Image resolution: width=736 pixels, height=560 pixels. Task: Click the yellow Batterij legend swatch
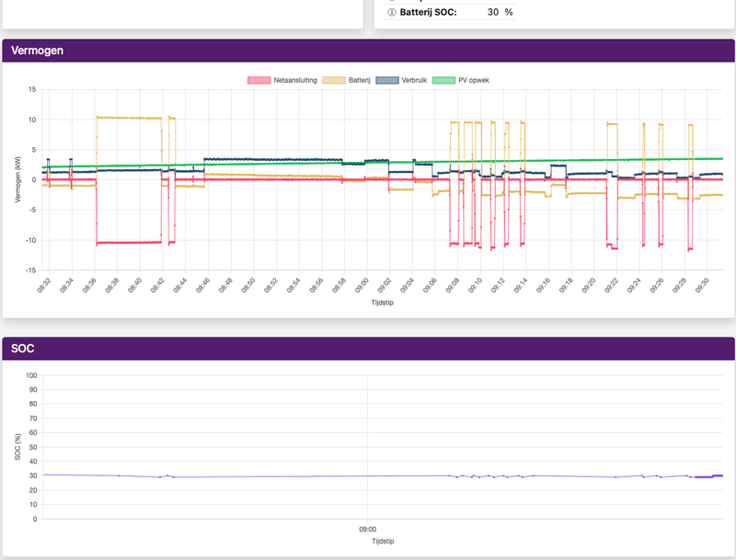pyautogui.click(x=334, y=80)
